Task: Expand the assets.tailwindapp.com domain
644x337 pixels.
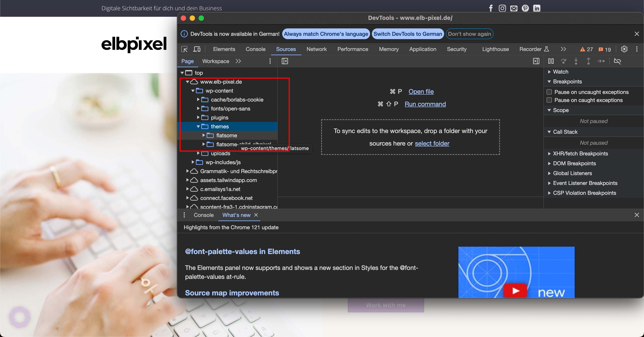Action: [x=187, y=180]
